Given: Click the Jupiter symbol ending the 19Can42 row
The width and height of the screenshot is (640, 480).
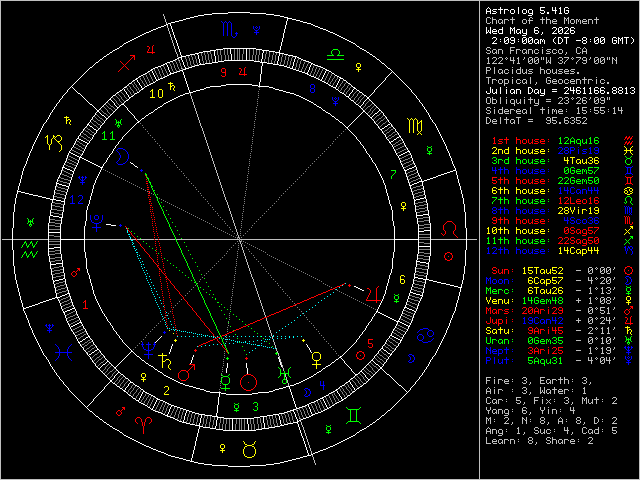Looking at the screenshot, I should pyautogui.click(x=629, y=321).
